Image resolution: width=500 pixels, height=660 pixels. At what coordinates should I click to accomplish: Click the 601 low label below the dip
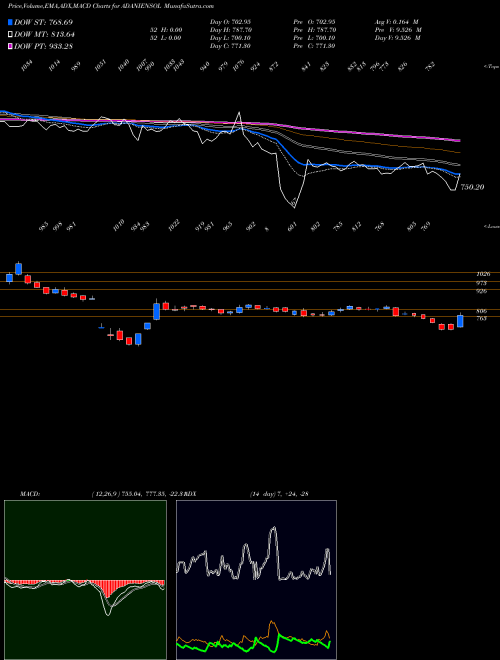[x=292, y=226]
